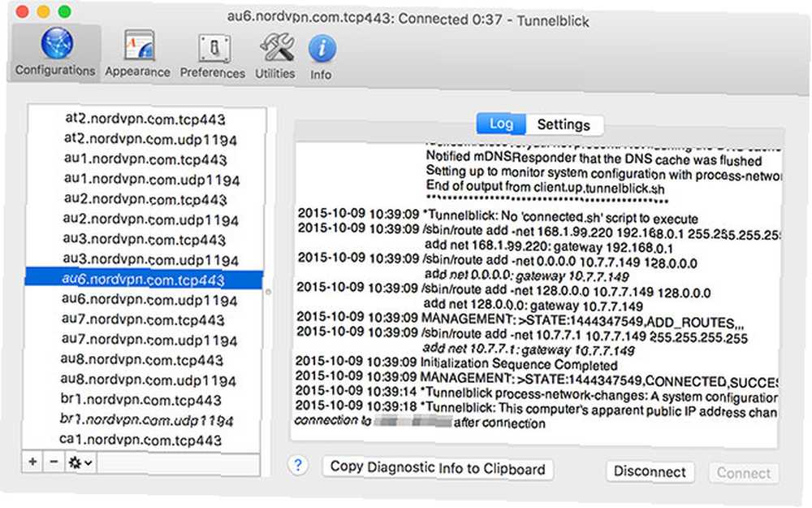Select au2.nordvpn.com.tcp443 configuration
This screenshot has height=508, width=812.
(x=145, y=199)
